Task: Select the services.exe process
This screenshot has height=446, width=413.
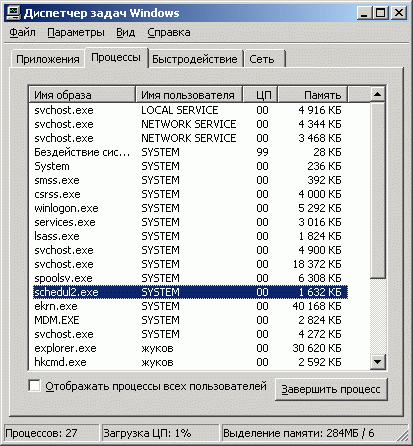Action: (190, 222)
